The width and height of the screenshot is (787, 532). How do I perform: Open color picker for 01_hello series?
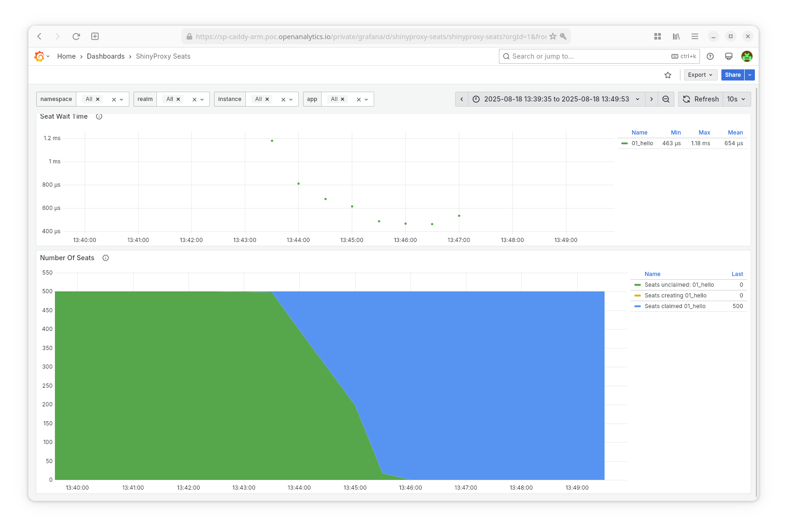point(625,143)
